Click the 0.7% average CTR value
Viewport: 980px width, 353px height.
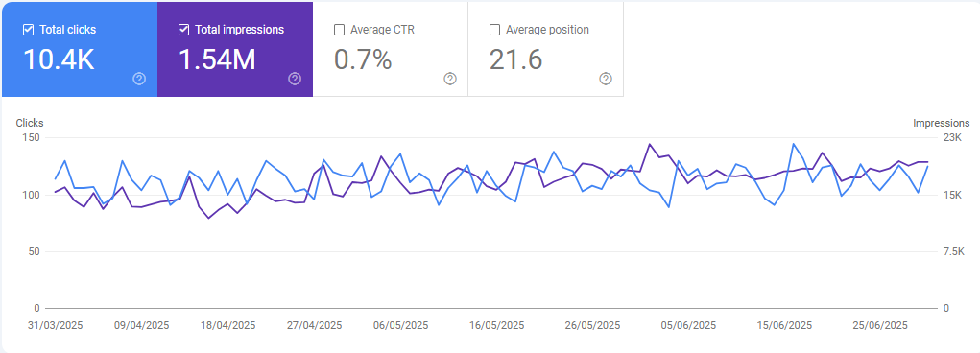tap(363, 59)
